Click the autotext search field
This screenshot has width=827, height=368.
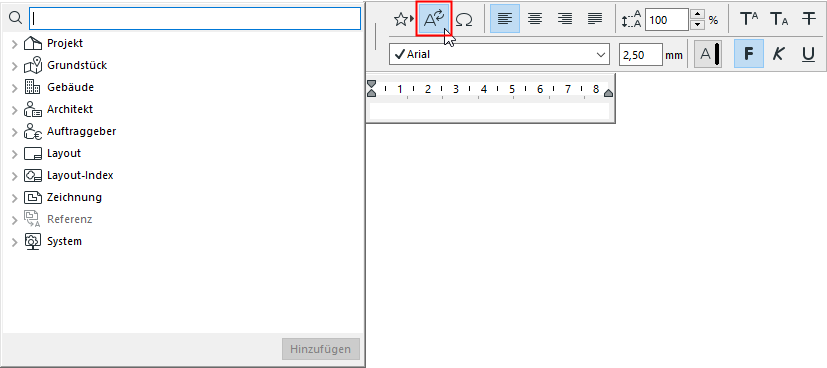pyautogui.click(x=195, y=18)
